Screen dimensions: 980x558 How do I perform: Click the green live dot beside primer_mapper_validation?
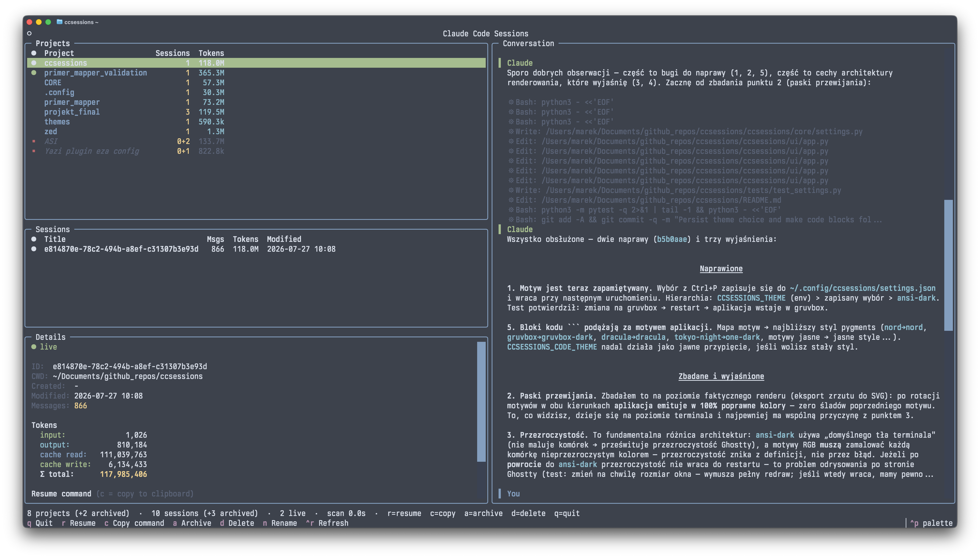(x=34, y=73)
